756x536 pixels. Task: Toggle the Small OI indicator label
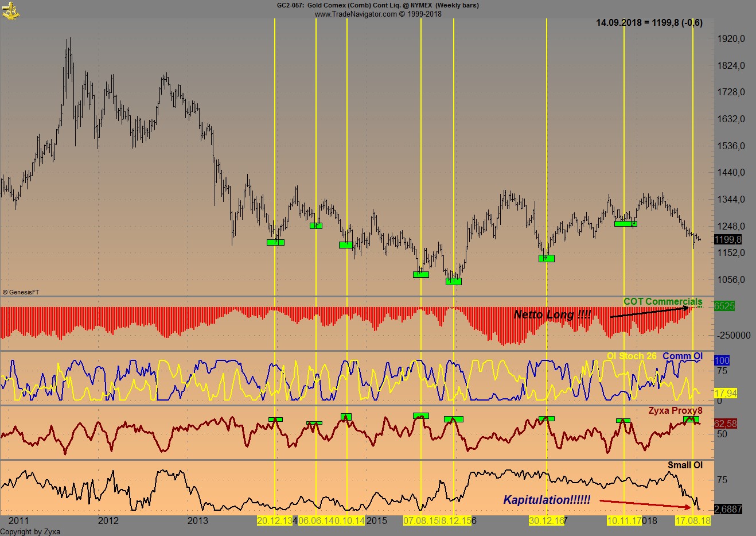click(686, 465)
